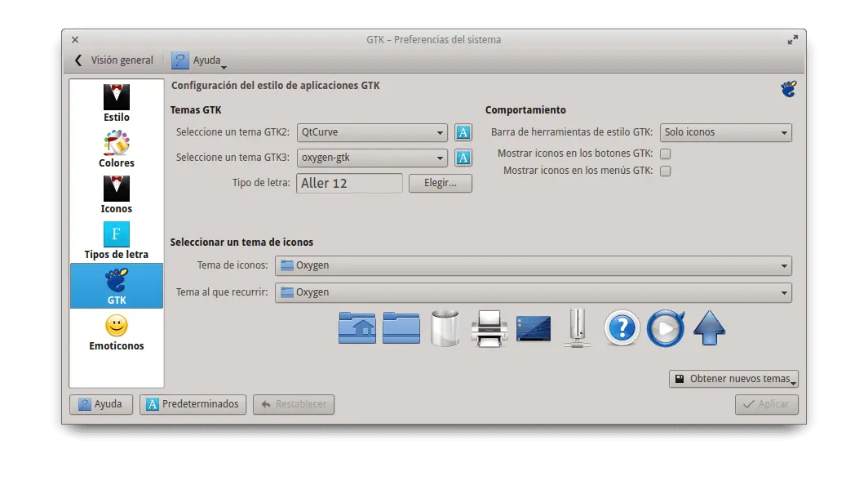Open the Emoticonos section in sidebar
Screen dimensions: 868x494
[116, 332]
